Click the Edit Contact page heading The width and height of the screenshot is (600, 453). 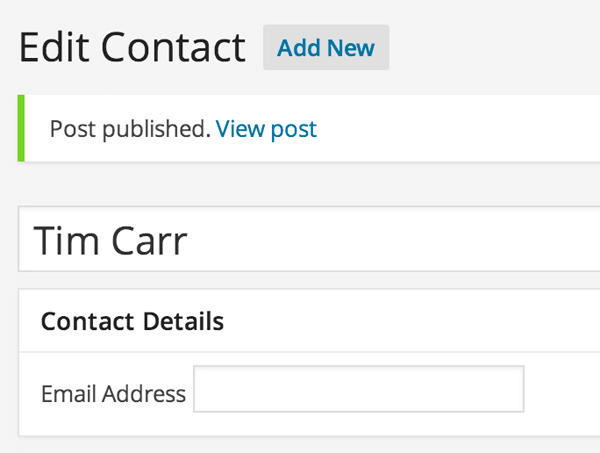click(x=132, y=47)
